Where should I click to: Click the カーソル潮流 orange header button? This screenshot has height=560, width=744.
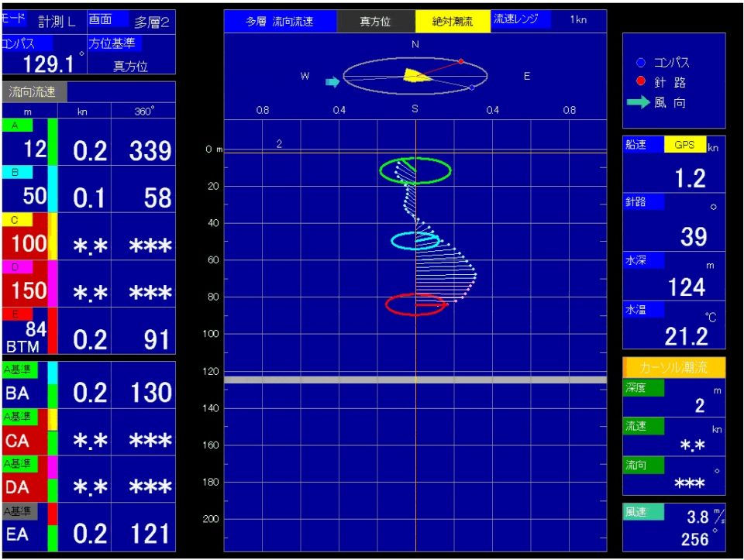pos(673,367)
